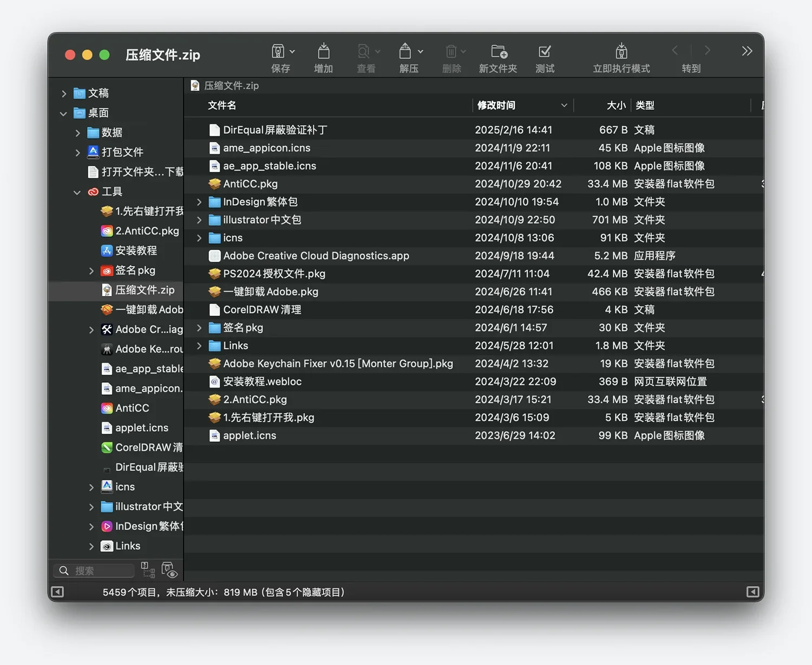This screenshot has width=812, height=665.
Task: Collapse the 工具 tree node in sidebar
Action: 77,192
